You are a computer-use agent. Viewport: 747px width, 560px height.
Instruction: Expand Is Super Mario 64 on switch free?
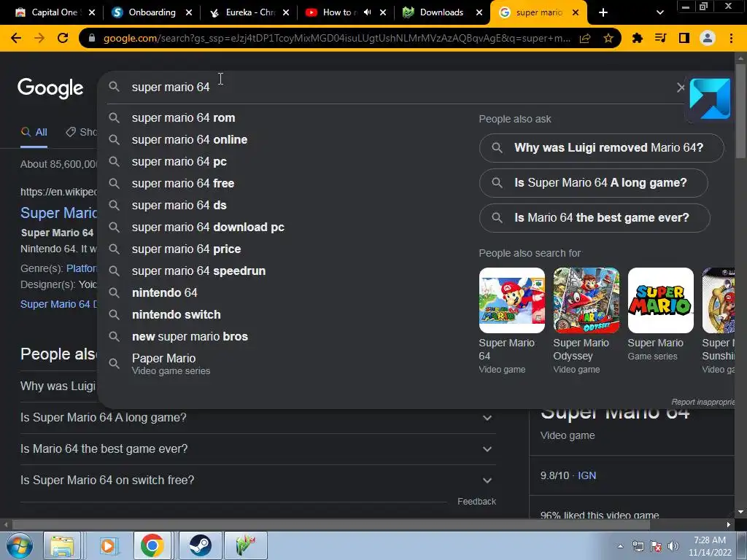tap(258, 481)
